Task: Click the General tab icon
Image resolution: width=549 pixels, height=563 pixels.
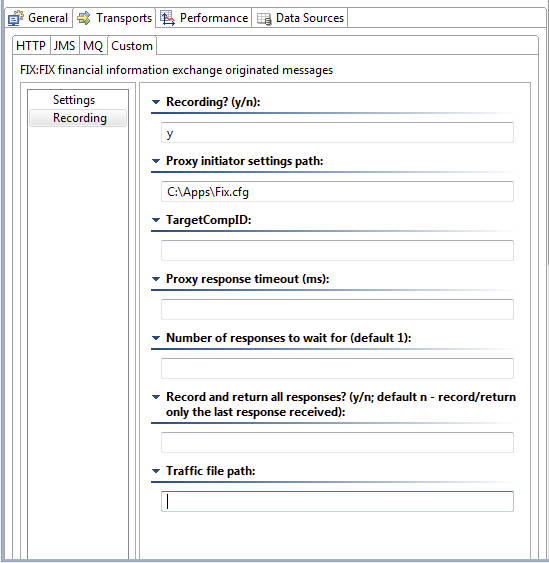Action: coord(15,18)
